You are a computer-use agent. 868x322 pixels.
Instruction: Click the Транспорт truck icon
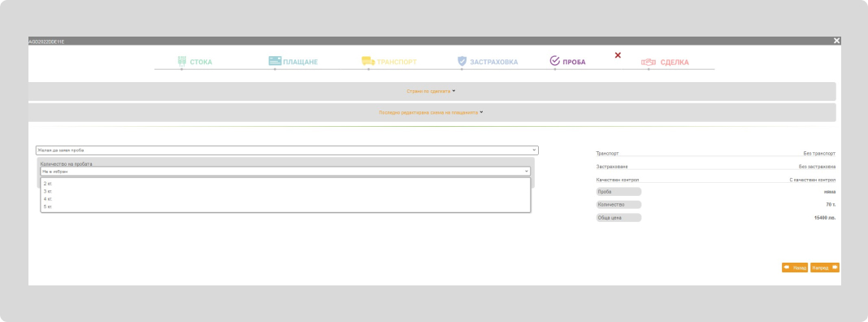pos(368,61)
